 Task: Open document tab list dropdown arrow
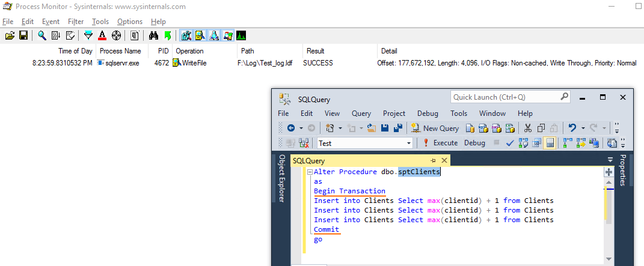coord(610,160)
